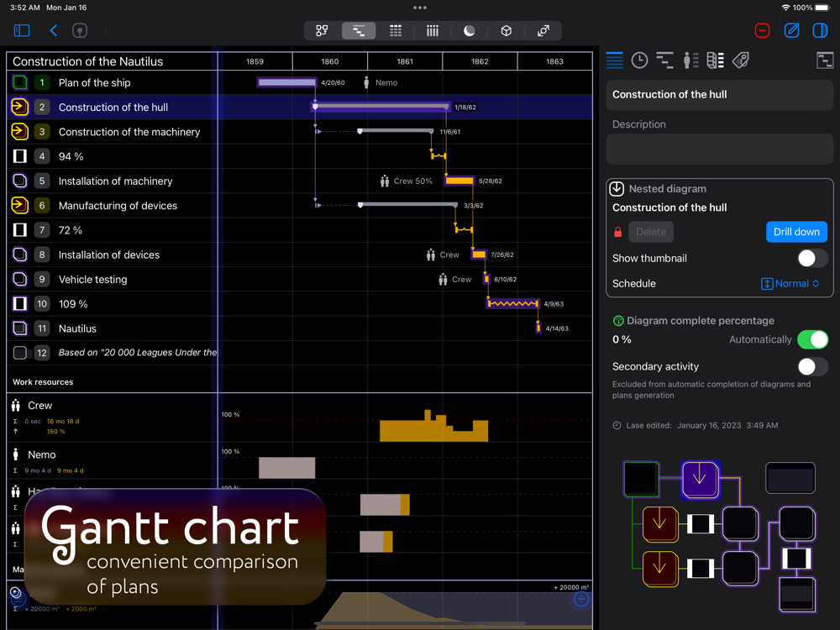Select purple highlighted node in mini diagram
840x630 pixels.
tap(700, 480)
